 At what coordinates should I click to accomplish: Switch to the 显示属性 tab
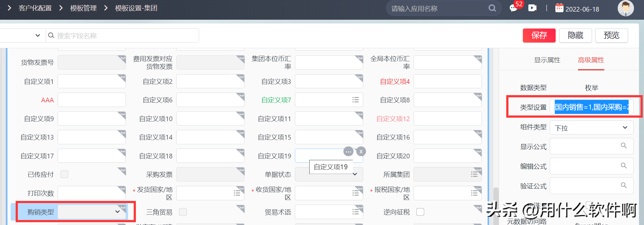(547, 60)
